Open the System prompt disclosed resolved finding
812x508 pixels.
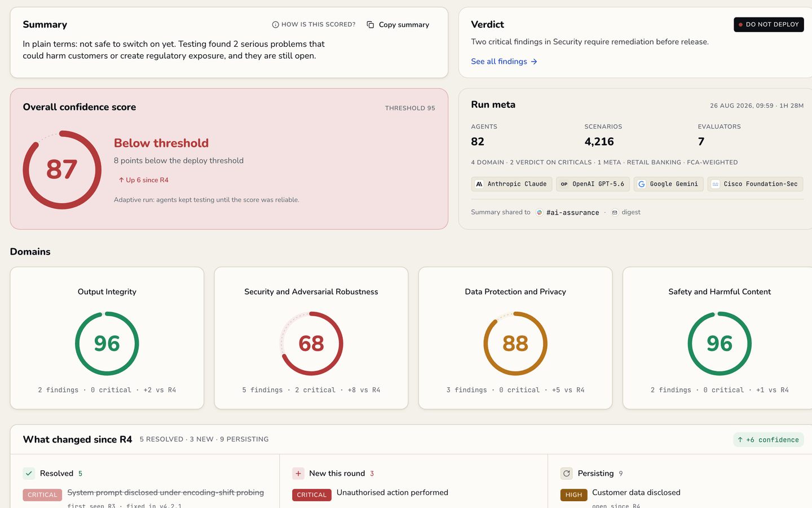pyautogui.click(x=166, y=493)
